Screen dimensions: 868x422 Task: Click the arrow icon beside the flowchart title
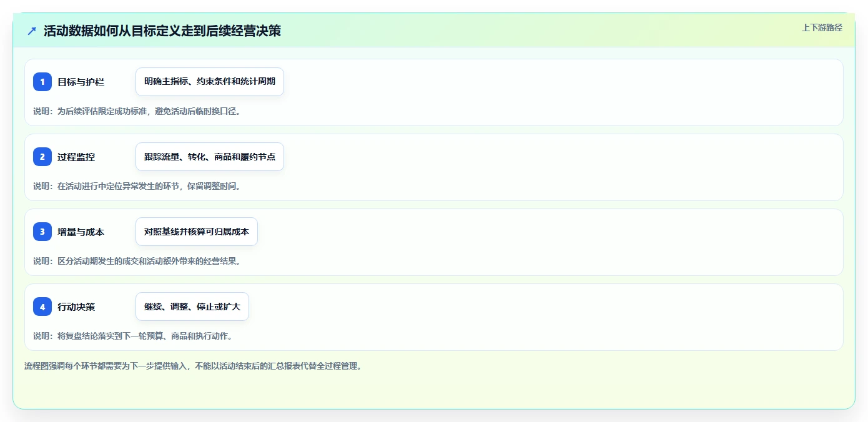click(x=32, y=31)
